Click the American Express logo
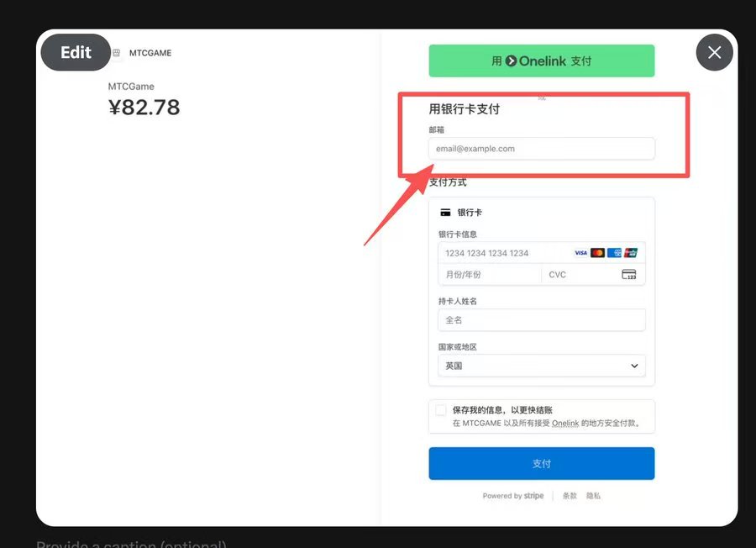756x548 pixels. tap(614, 253)
